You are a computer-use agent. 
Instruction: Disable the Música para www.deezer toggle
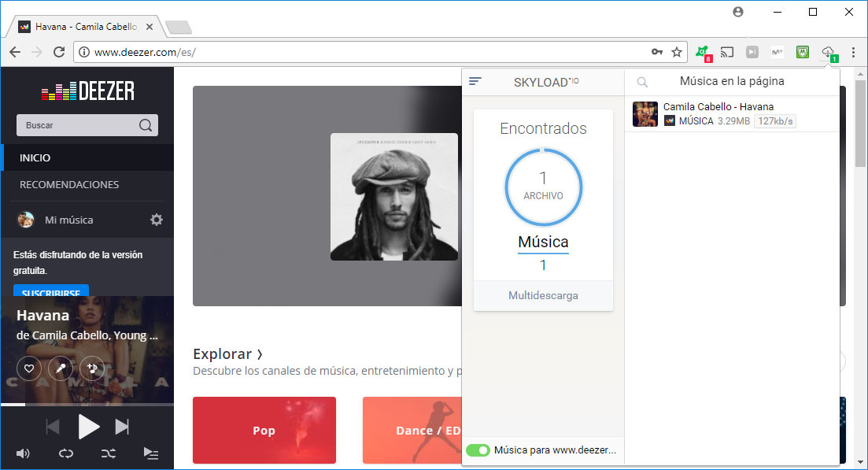tap(479, 450)
